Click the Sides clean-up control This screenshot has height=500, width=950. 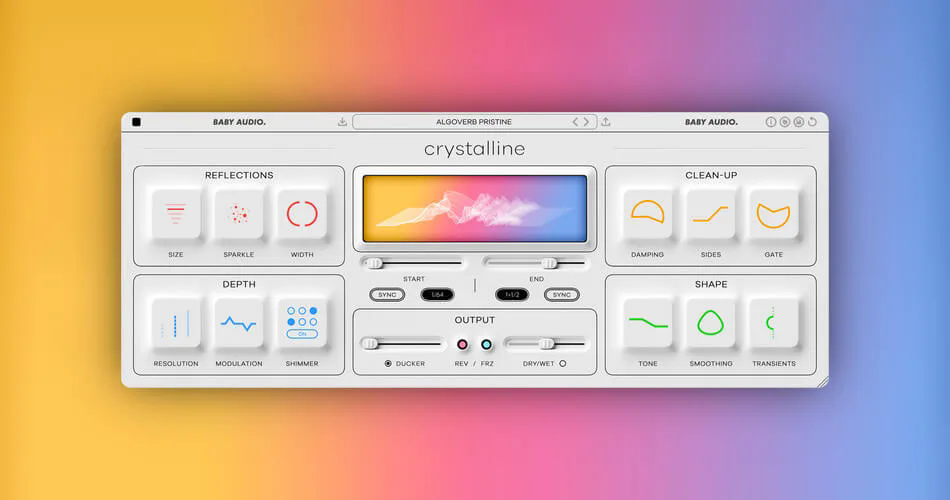pyautogui.click(x=711, y=214)
